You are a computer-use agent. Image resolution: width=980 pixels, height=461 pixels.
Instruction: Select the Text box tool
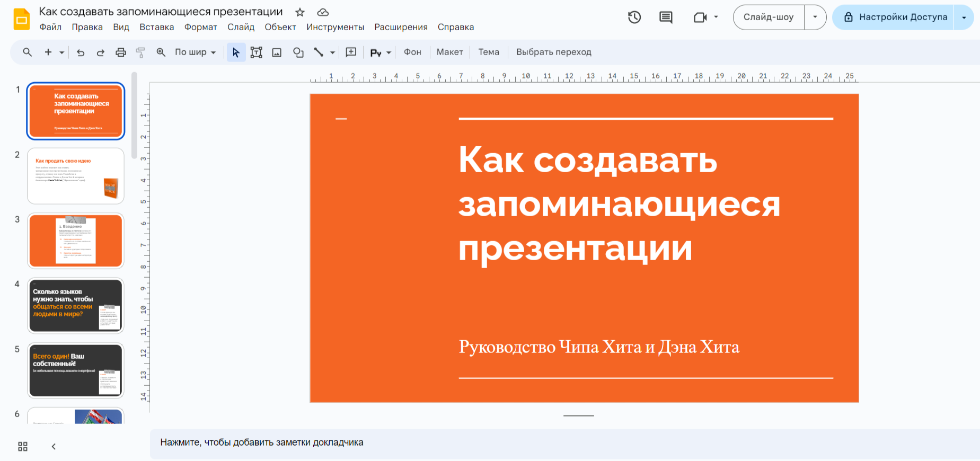pyautogui.click(x=257, y=52)
